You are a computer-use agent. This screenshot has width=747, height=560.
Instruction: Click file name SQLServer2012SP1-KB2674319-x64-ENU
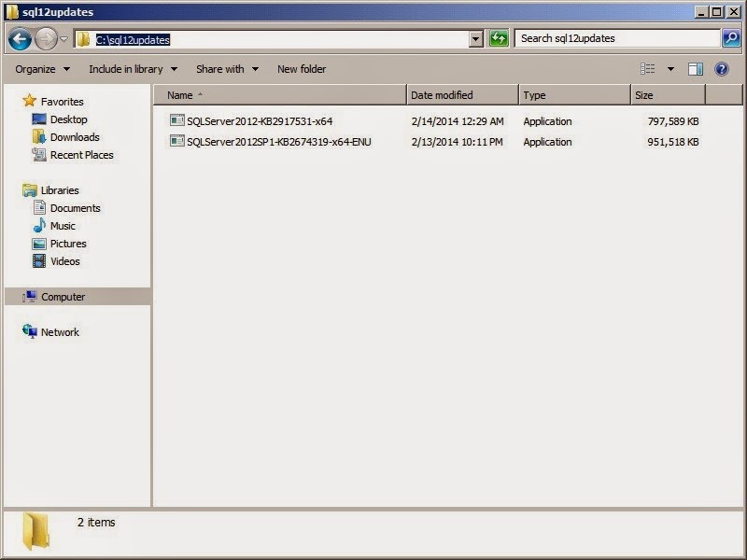click(278, 142)
